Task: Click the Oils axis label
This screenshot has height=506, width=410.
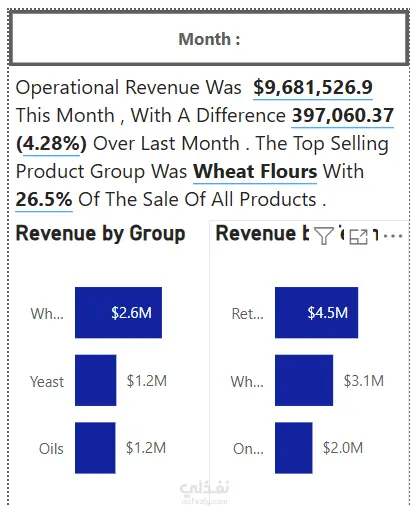Action: tap(51, 449)
